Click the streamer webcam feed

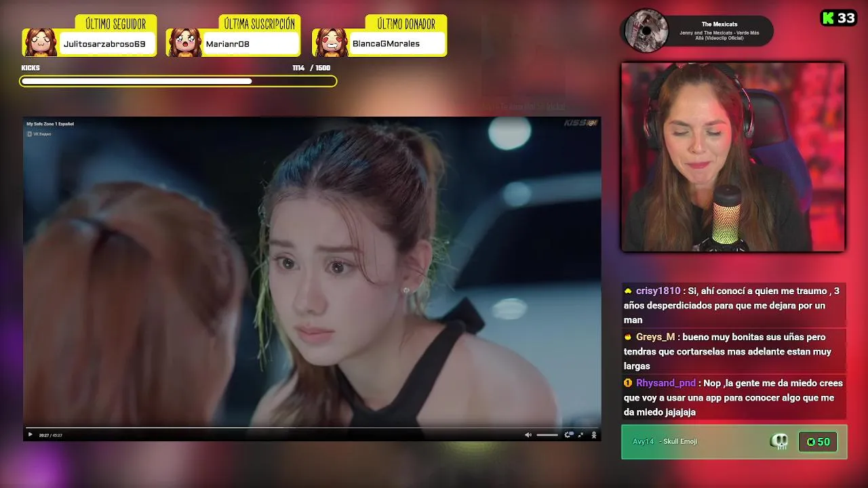pyautogui.click(x=733, y=157)
